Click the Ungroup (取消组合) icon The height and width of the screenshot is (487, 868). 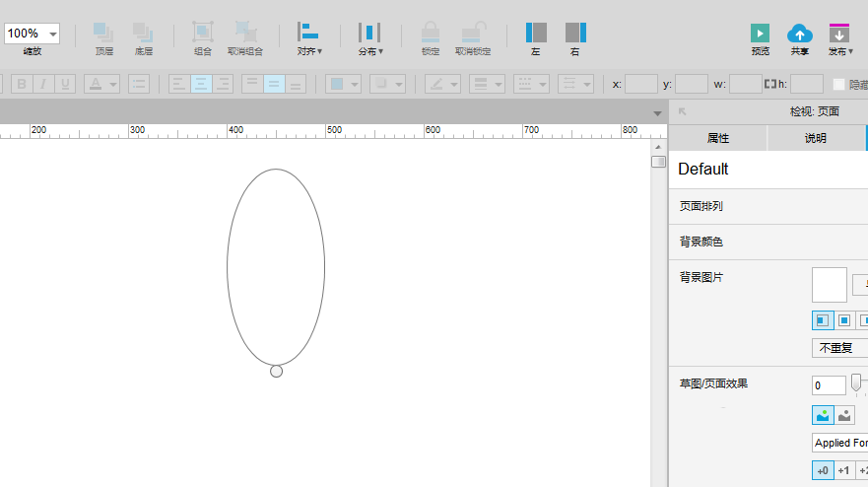245,33
